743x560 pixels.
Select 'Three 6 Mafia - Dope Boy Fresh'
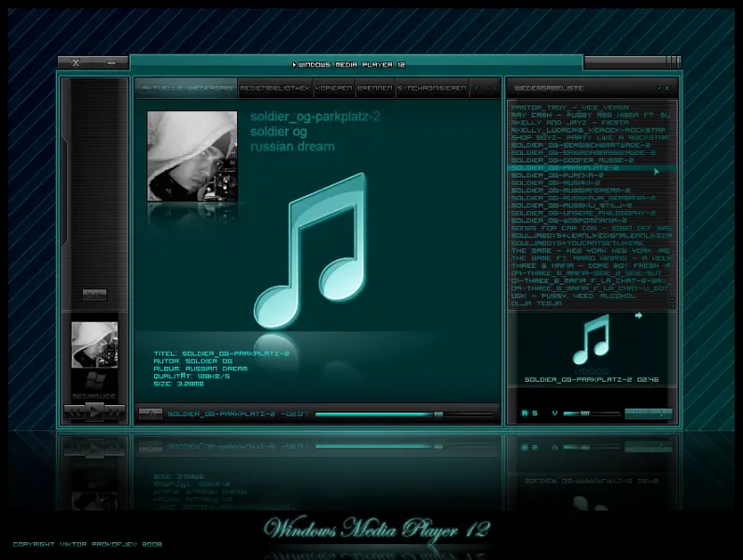(591, 266)
